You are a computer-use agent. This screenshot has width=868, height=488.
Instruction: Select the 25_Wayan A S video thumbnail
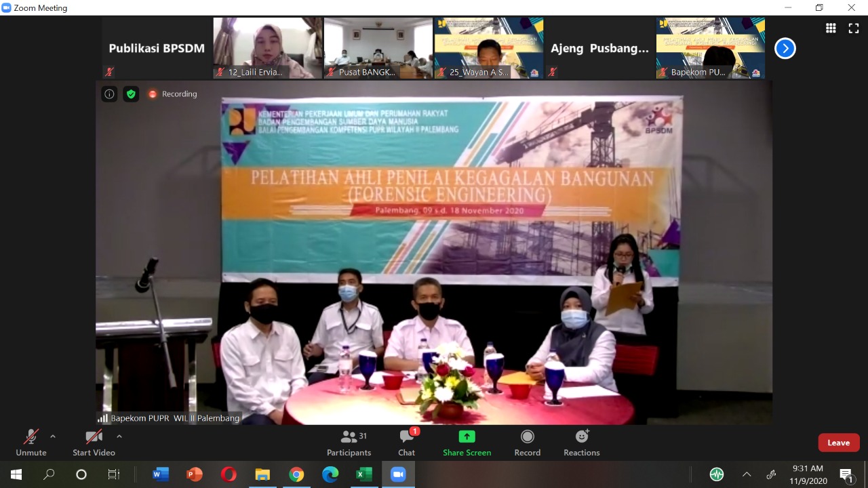coord(489,48)
